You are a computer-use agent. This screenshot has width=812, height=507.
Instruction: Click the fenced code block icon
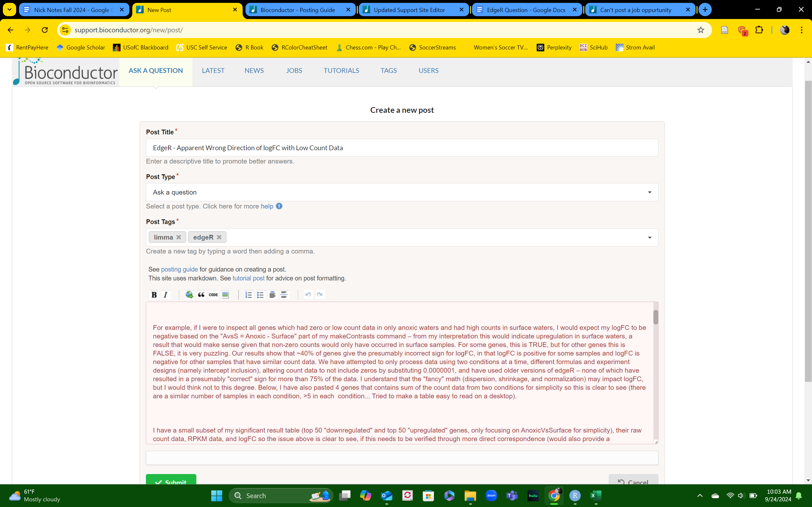click(x=214, y=294)
